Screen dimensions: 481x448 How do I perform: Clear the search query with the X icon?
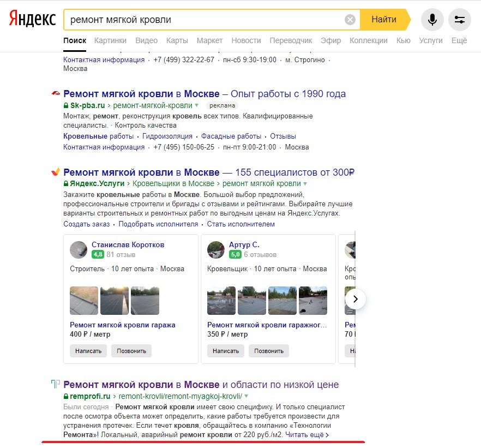pyautogui.click(x=350, y=20)
